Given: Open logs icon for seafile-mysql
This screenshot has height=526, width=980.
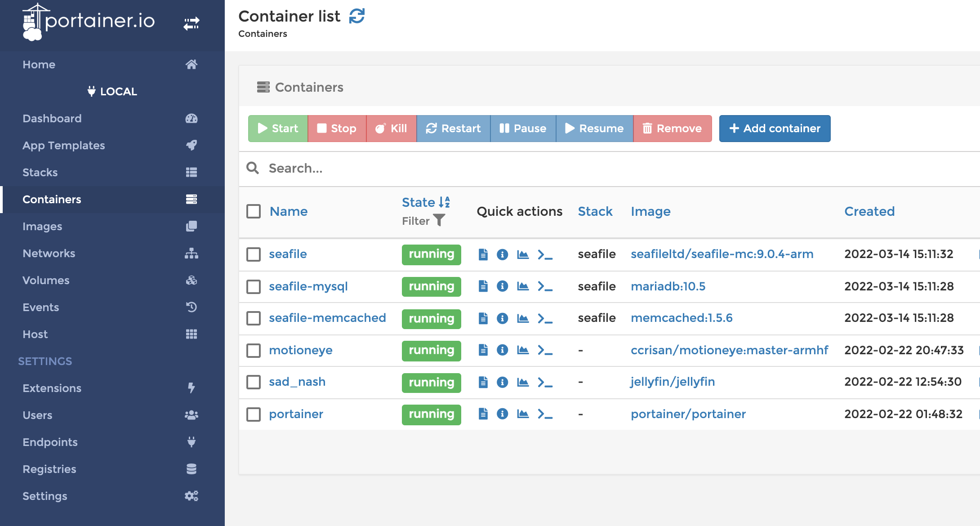Looking at the screenshot, I should click(483, 286).
